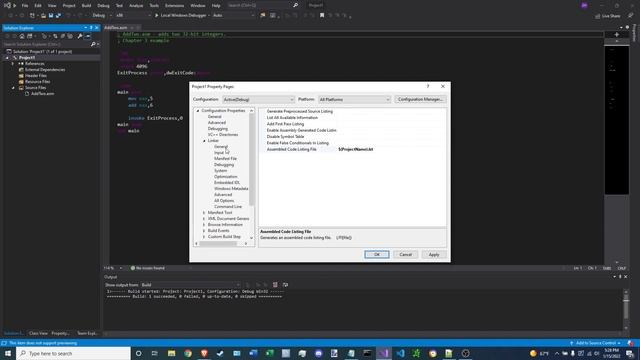Click Clear All icon in Output panel
640x360 pixels.
click(275, 285)
